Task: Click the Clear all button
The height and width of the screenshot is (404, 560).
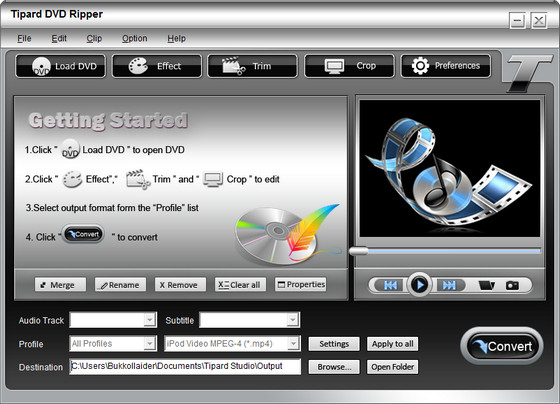Action: [240, 285]
